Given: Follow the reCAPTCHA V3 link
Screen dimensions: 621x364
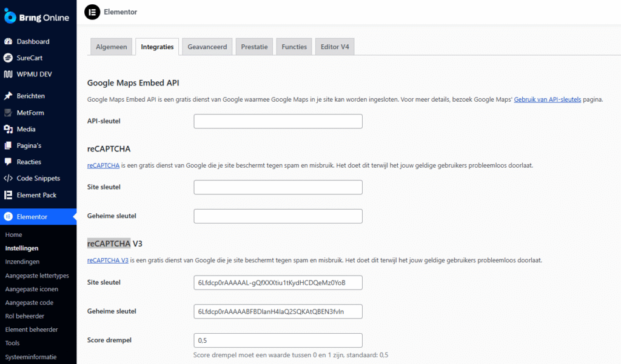Looking at the screenshot, I should (x=107, y=260).
